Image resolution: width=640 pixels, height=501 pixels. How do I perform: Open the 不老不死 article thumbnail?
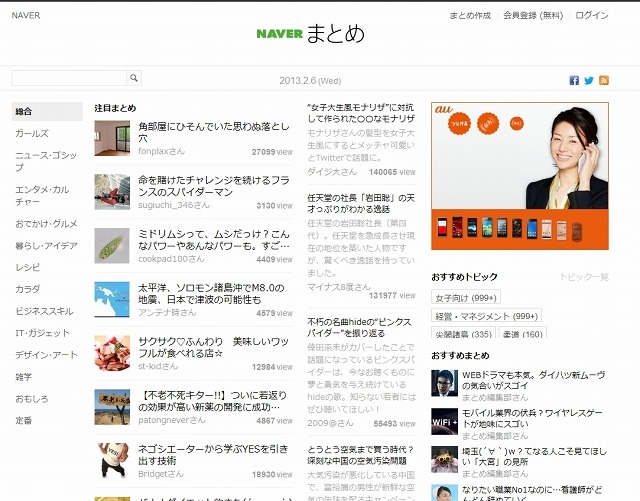coord(112,407)
